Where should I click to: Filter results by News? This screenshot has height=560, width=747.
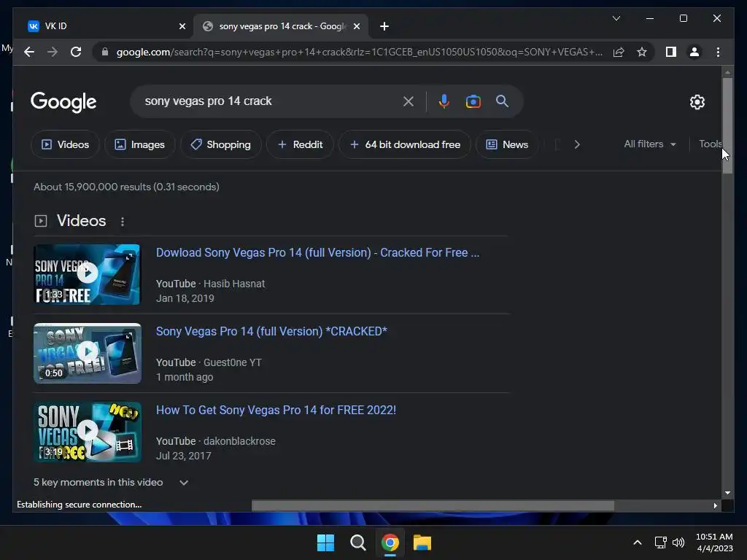tap(507, 144)
